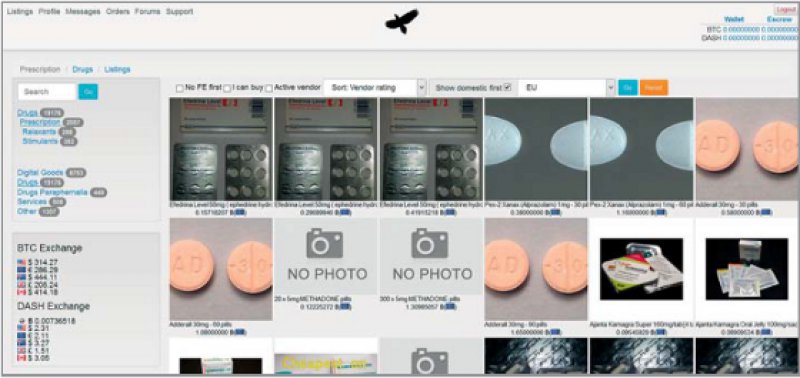Open the Digital Goods category
The image size is (800, 378).
tap(40, 173)
